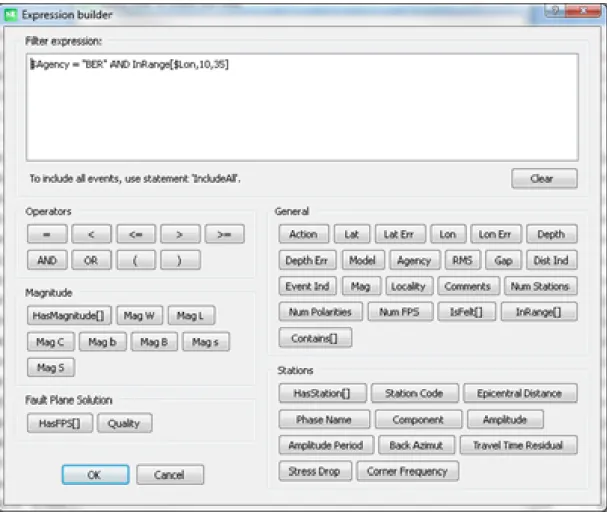Select the Mag button in General
Viewport: 607px width, 512px height.
pos(361,286)
